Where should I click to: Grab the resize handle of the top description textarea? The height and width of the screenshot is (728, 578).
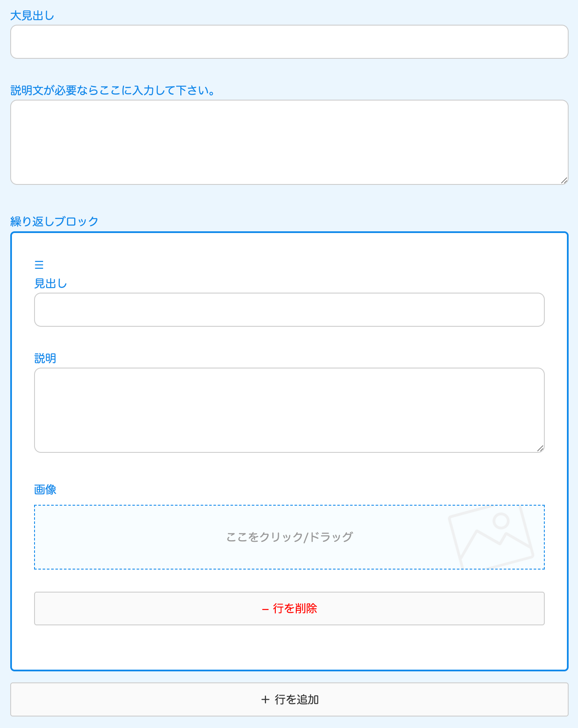pos(564,180)
